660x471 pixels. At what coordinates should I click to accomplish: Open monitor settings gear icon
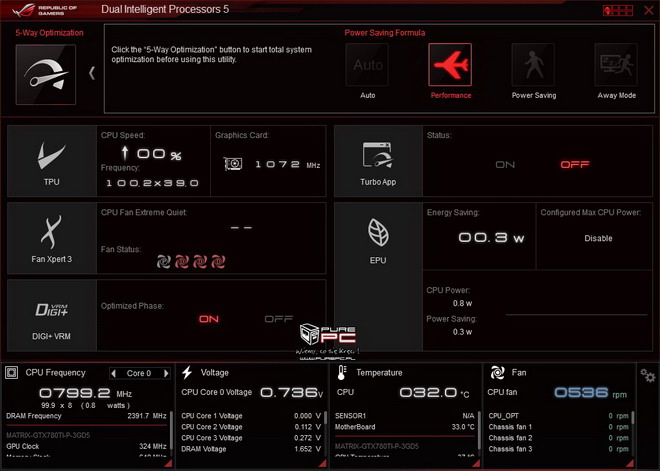647,375
